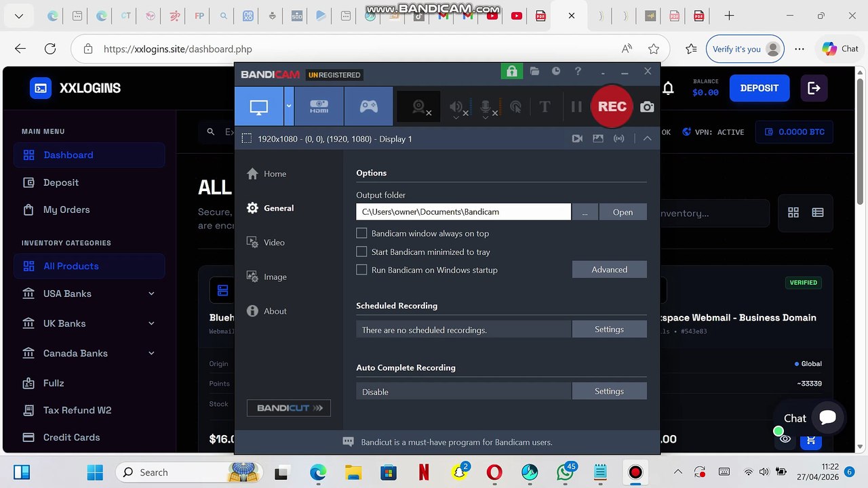868x488 pixels.
Task: Switch to the Image tab in Bandicam
Action: coord(267,277)
